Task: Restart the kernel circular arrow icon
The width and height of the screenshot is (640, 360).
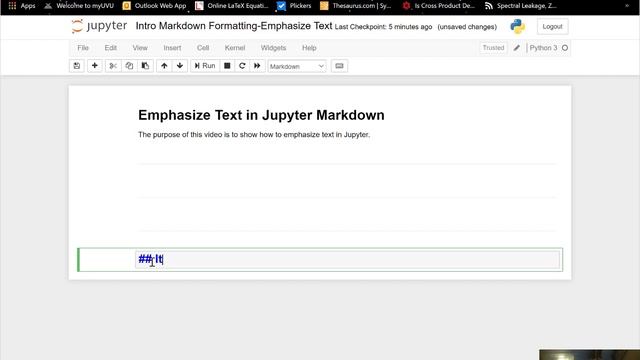Action: pos(242,66)
